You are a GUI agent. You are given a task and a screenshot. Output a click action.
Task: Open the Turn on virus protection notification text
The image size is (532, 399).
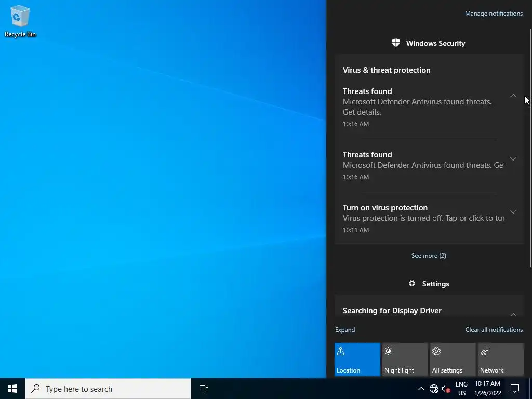pyautogui.click(x=423, y=218)
